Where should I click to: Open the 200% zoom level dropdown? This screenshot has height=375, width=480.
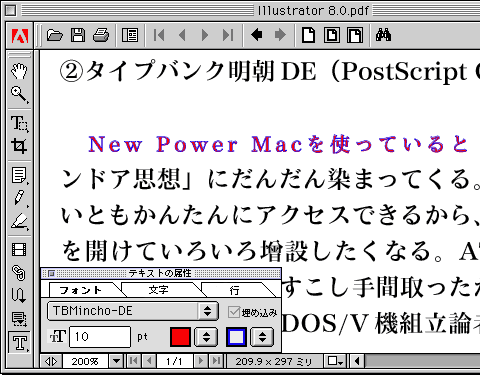[116, 361]
